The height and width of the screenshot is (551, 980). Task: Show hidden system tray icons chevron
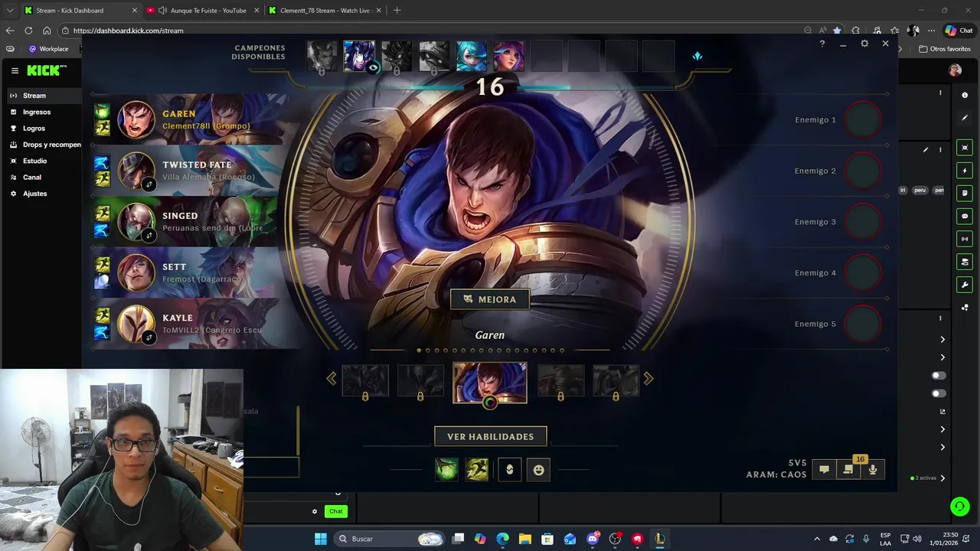coord(817,539)
